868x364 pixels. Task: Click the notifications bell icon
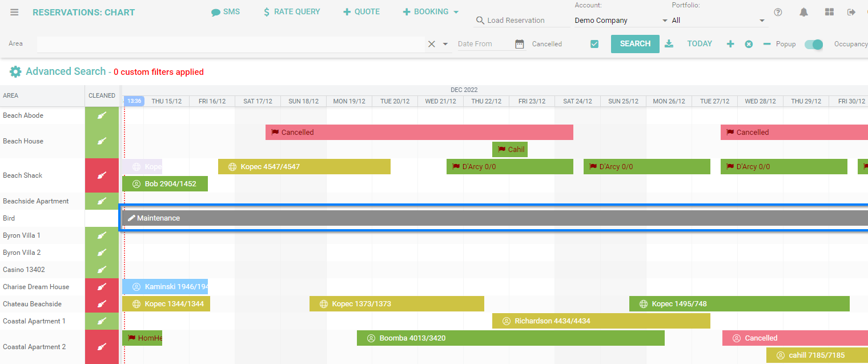pyautogui.click(x=803, y=11)
